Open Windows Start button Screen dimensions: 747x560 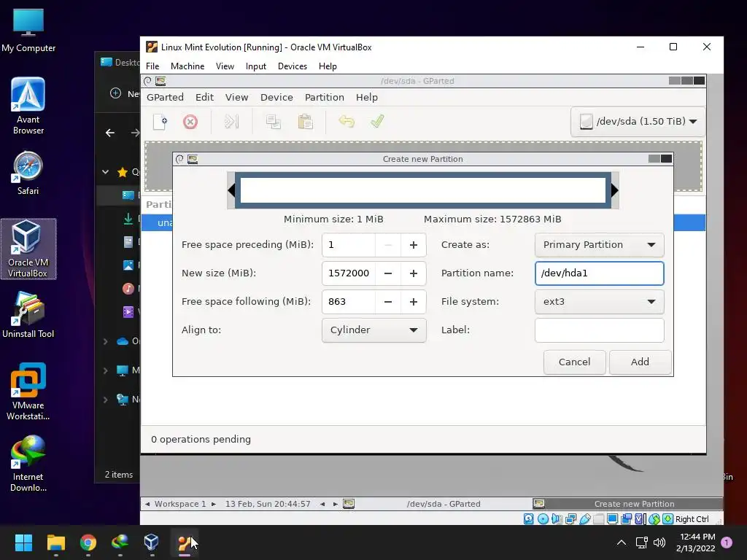(x=23, y=542)
